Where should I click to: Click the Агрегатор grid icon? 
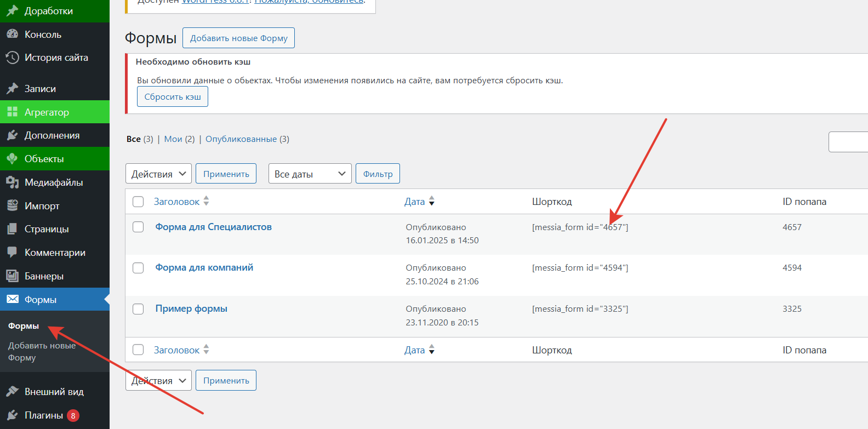click(12, 112)
